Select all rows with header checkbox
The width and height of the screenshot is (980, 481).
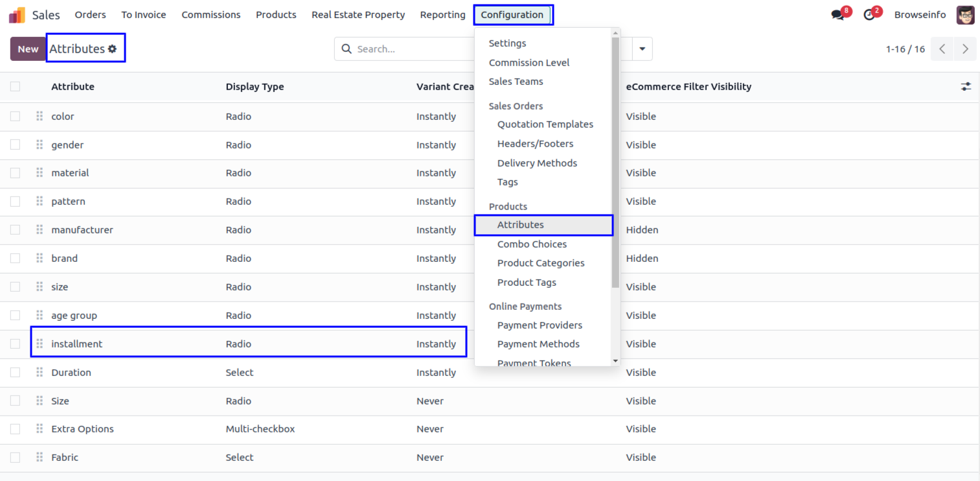15,86
